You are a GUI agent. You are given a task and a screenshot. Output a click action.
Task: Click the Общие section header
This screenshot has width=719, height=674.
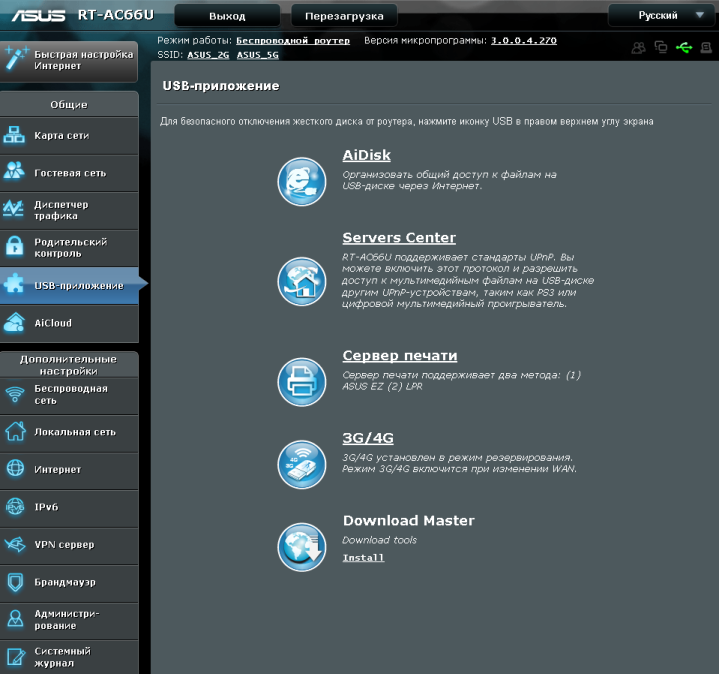pyautogui.click(x=69, y=105)
